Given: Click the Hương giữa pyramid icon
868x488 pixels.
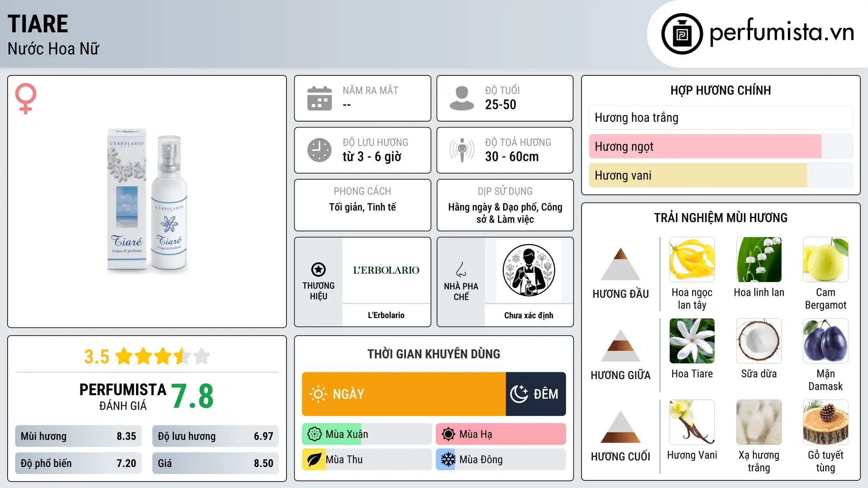Looking at the screenshot, I should click(x=621, y=345).
